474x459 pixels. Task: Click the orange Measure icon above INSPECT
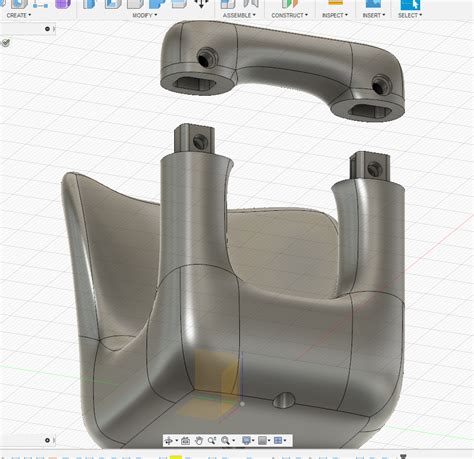[335, 3]
